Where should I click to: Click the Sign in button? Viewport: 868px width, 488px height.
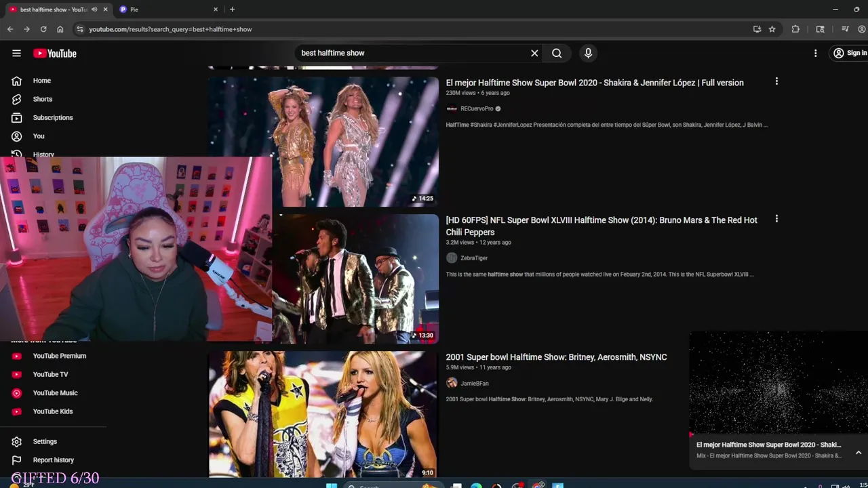tap(850, 53)
